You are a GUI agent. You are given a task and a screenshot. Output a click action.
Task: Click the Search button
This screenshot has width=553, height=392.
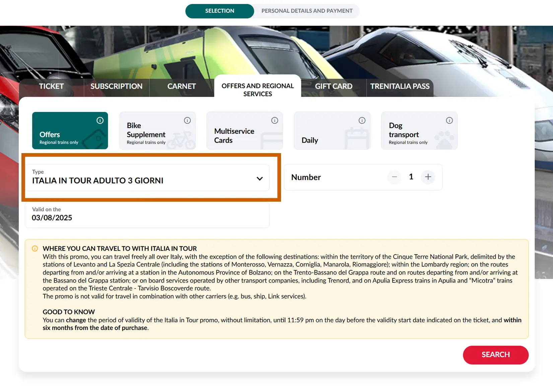click(496, 355)
